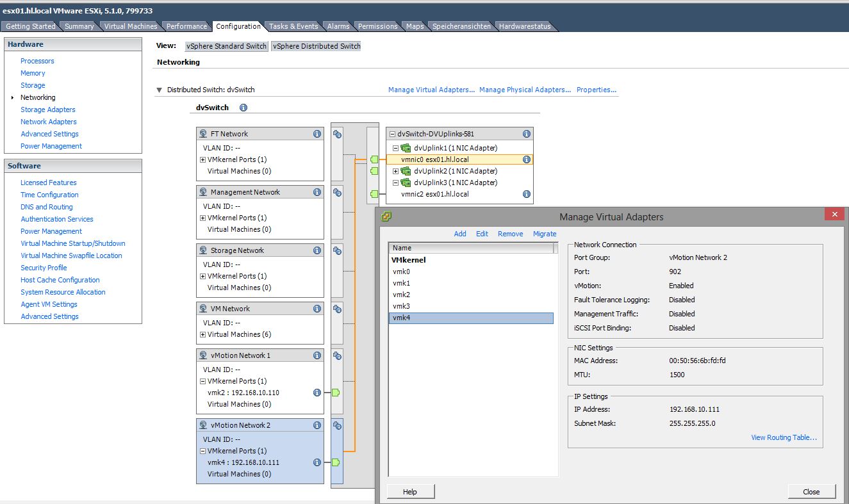Switch view to vSphere Standard Switch
This screenshot has height=504, width=849.
point(226,45)
